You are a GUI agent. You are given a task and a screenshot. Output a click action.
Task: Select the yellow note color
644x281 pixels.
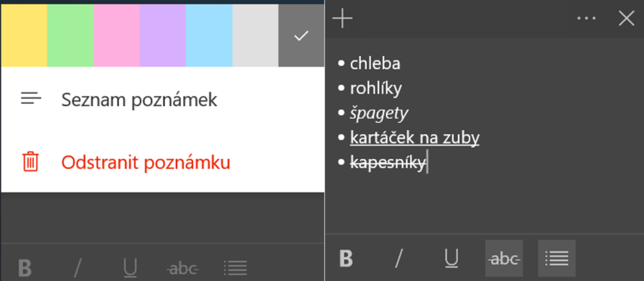(x=24, y=35)
